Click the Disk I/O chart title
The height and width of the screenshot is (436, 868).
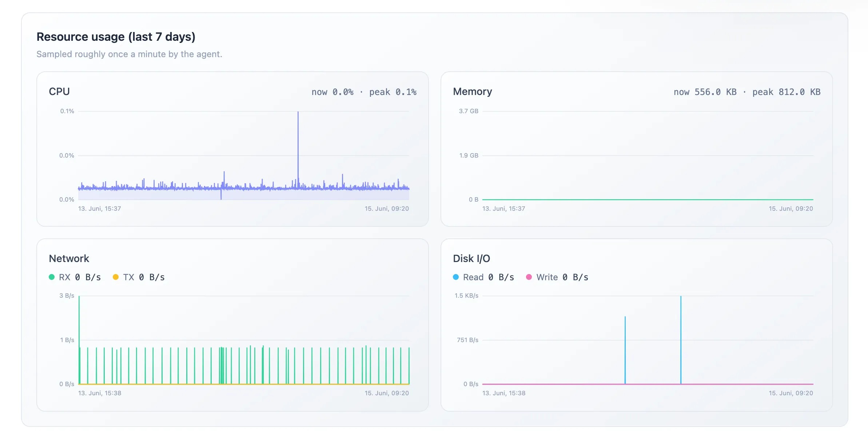point(471,258)
